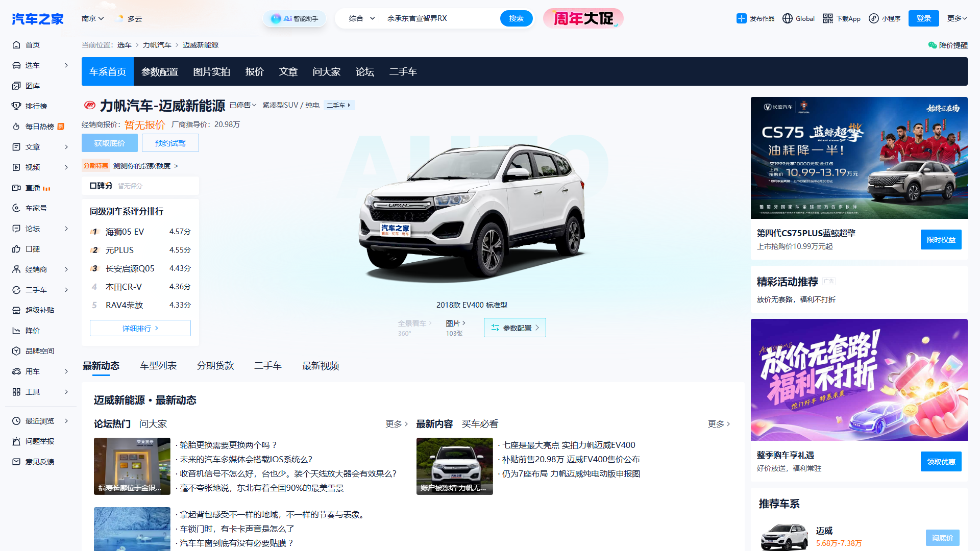The width and height of the screenshot is (980, 551).
Task: Expand the 综合 search category dropdown
Action: point(362,18)
